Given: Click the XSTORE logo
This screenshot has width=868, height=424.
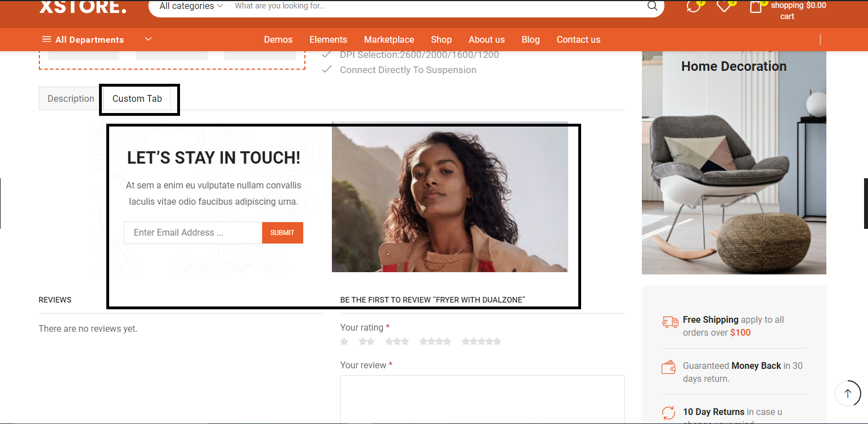Looking at the screenshot, I should pyautogui.click(x=83, y=7).
